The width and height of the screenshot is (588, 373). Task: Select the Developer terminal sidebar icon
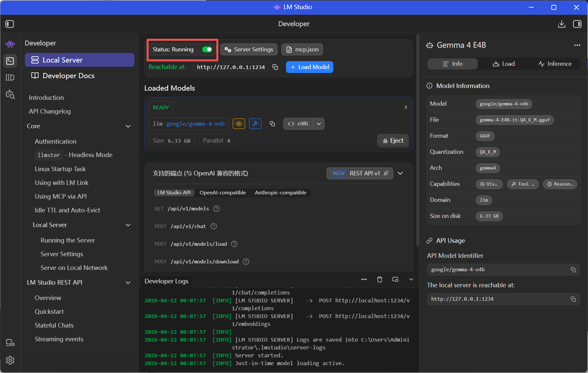pos(10,61)
